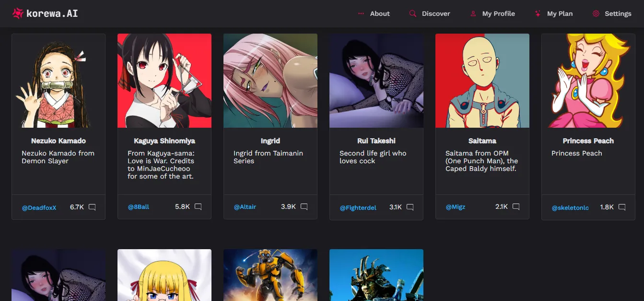Screen dimensions: 644x301
Task: Click the @Migz creator link
Action: (455, 206)
